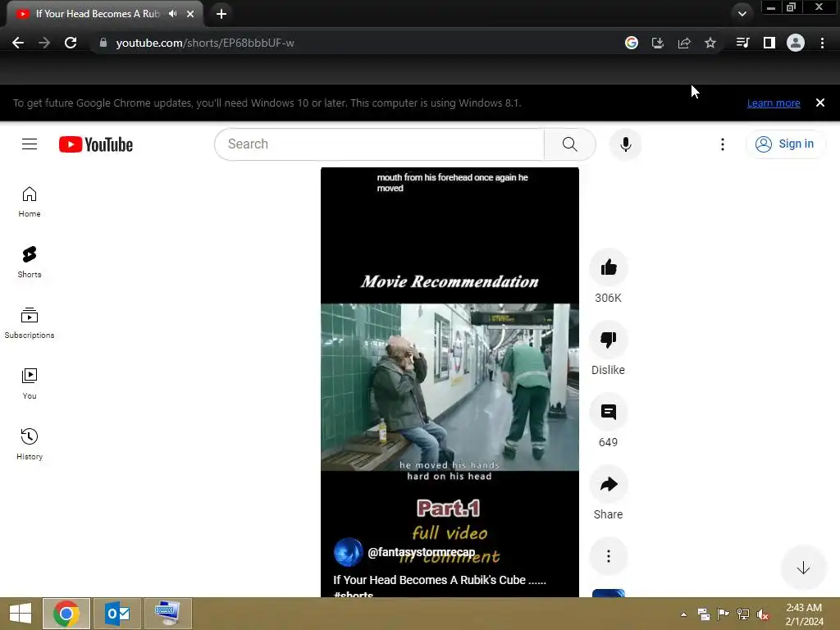The width and height of the screenshot is (840, 630).
Task: Open volume muted tray icon
Action: point(763,614)
